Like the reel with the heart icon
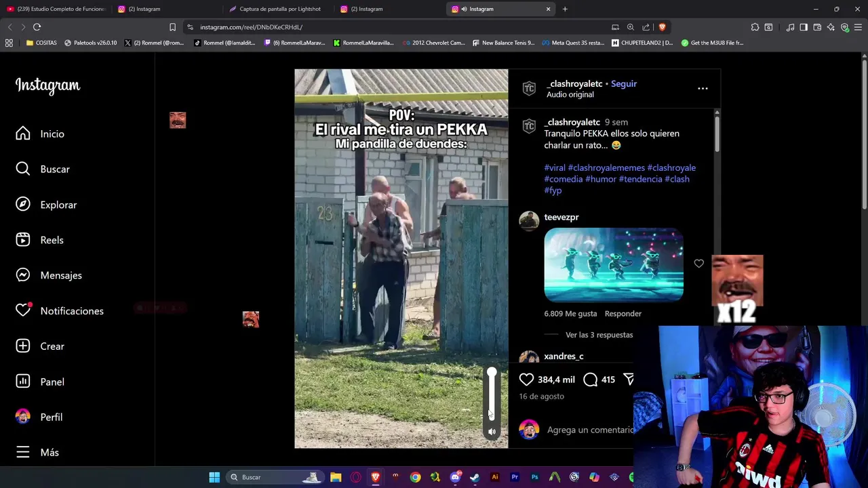The image size is (868, 488). pyautogui.click(x=526, y=380)
